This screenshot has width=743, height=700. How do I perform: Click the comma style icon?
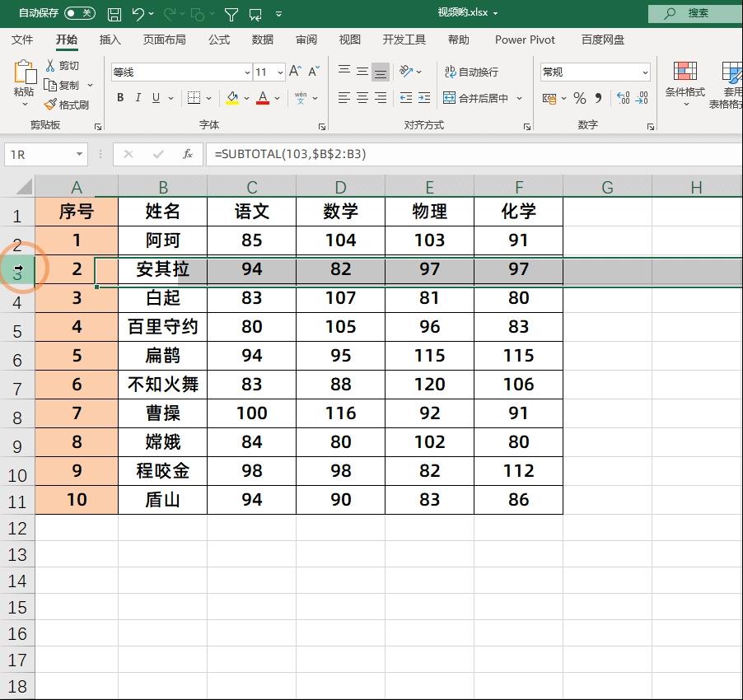(x=598, y=98)
